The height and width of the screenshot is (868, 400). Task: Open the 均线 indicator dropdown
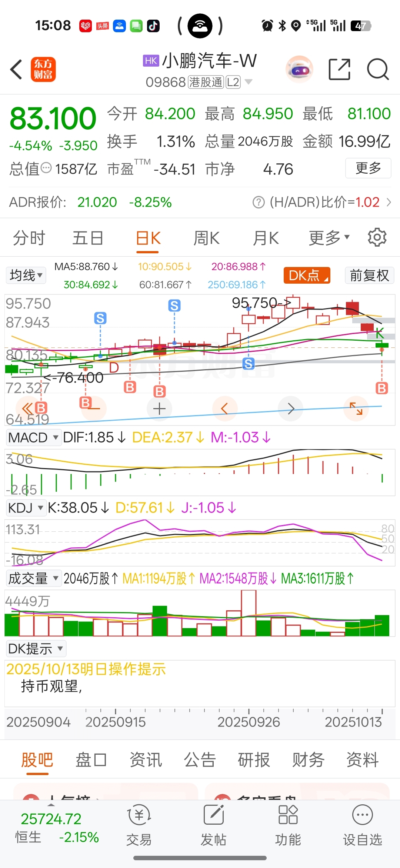tap(26, 276)
